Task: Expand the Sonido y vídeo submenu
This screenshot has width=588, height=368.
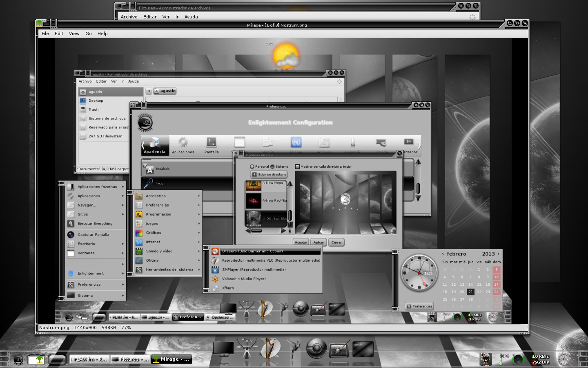Action: 159,251
